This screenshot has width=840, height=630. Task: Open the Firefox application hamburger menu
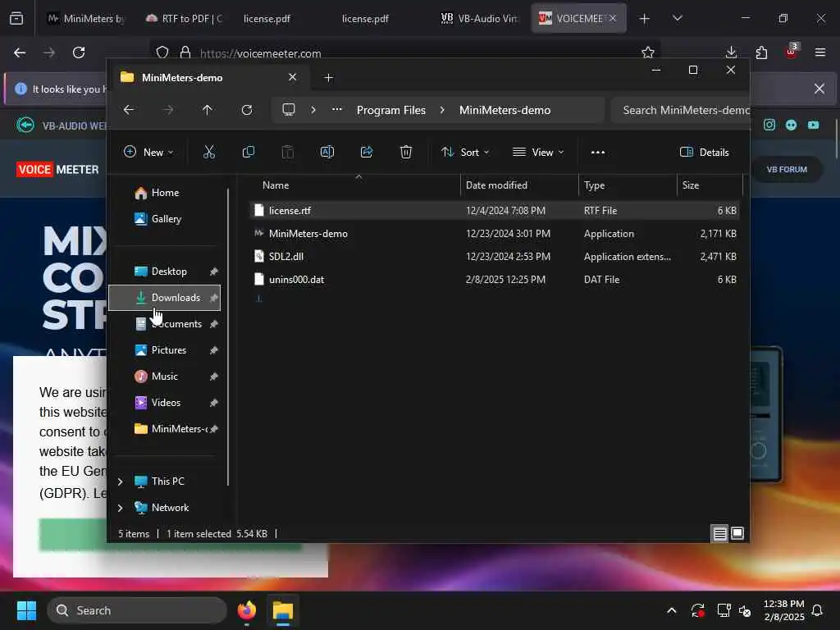tap(820, 52)
